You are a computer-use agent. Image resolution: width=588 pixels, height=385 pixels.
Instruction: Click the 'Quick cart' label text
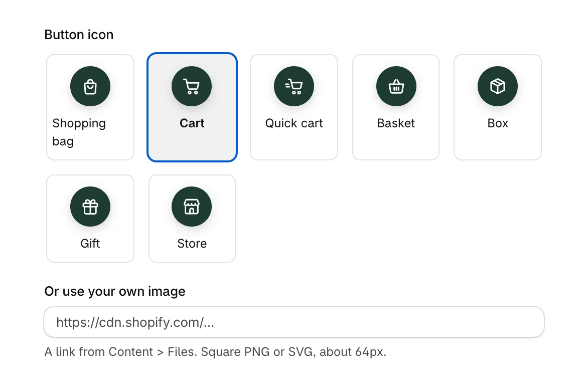click(x=294, y=123)
